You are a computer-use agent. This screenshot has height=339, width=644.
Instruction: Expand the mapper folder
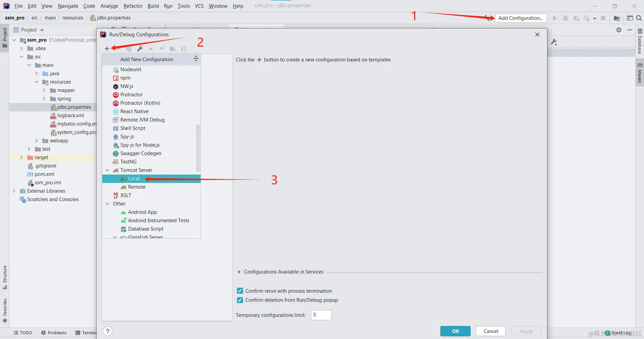[44, 90]
